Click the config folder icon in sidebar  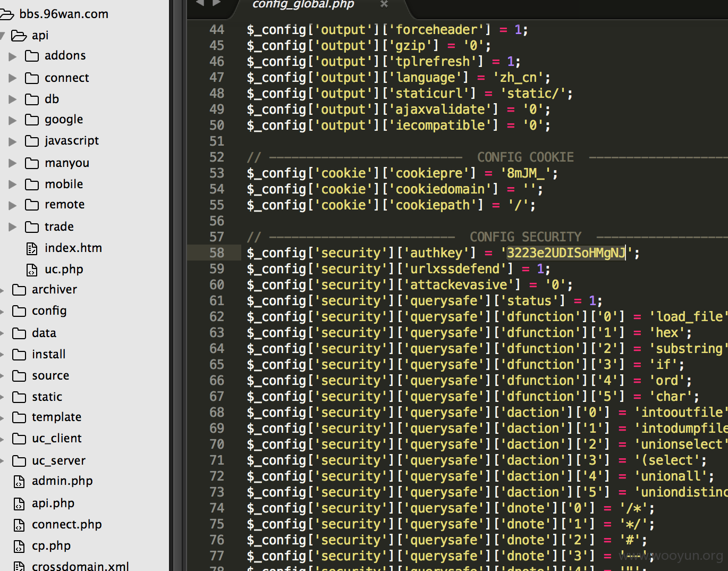click(19, 311)
